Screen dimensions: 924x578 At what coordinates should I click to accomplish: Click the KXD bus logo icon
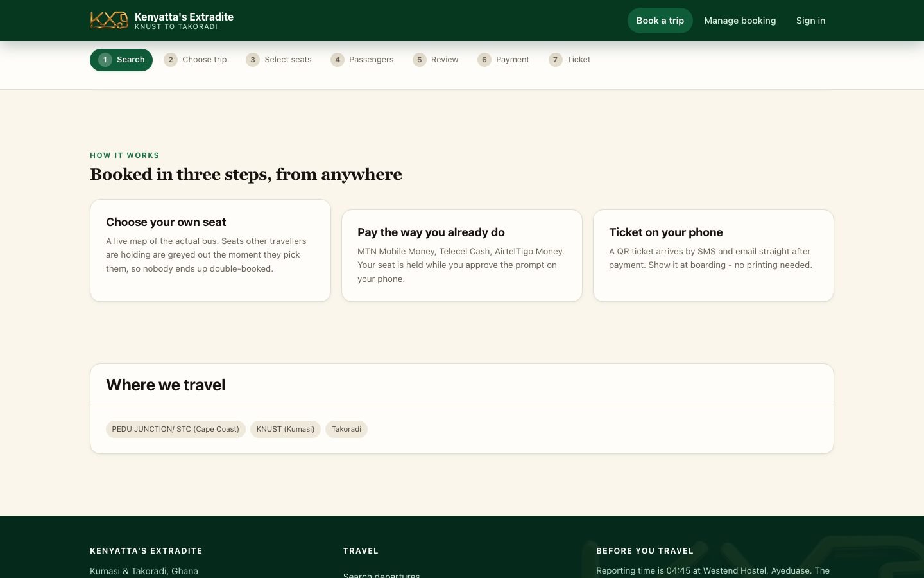point(109,21)
